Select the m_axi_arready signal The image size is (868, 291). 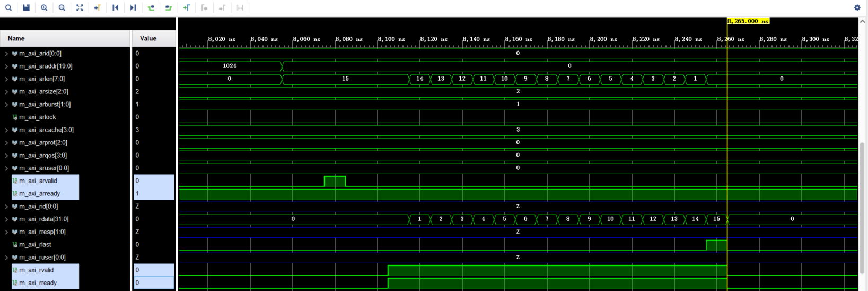[39, 194]
